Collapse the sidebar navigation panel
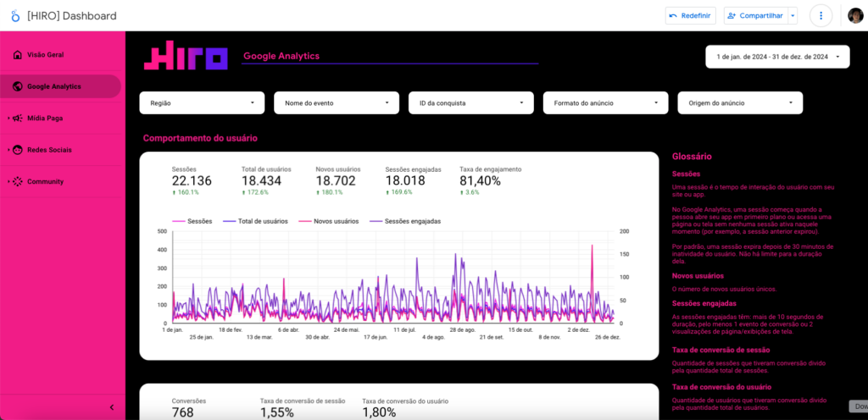Screen dimensions: 868x420 112,408
